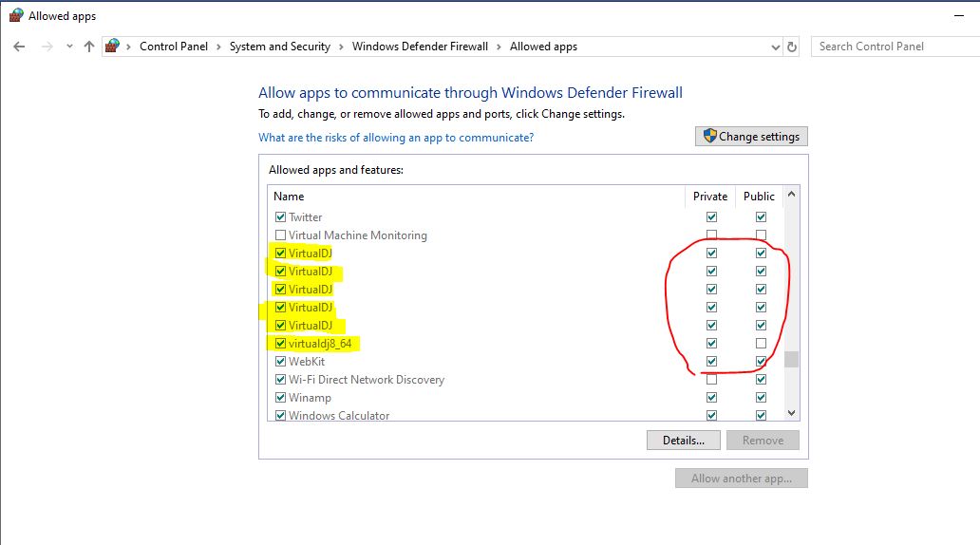
Task: Uncheck the Winamp app checkbox
Action: click(281, 398)
